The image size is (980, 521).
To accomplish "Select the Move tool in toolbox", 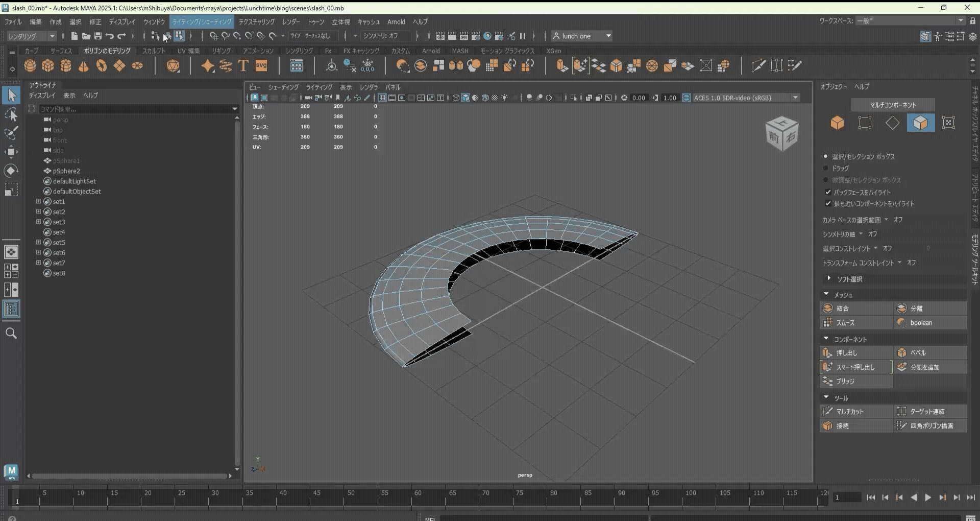I will pyautogui.click(x=11, y=152).
